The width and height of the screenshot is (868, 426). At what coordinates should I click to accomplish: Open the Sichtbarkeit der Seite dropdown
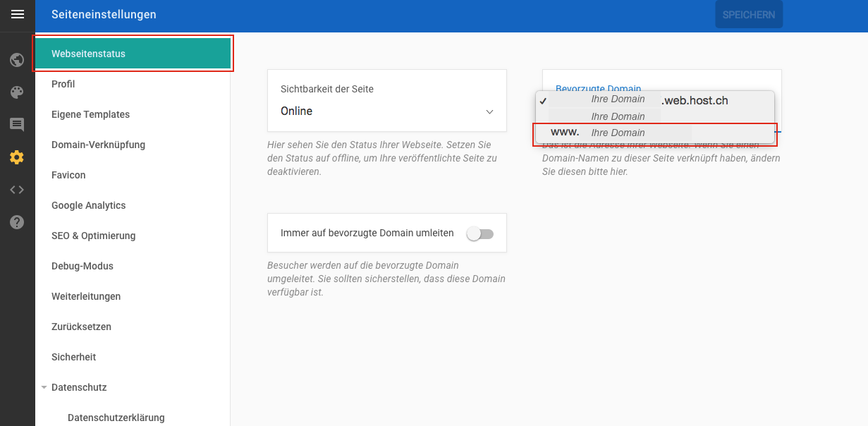tap(386, 111)
